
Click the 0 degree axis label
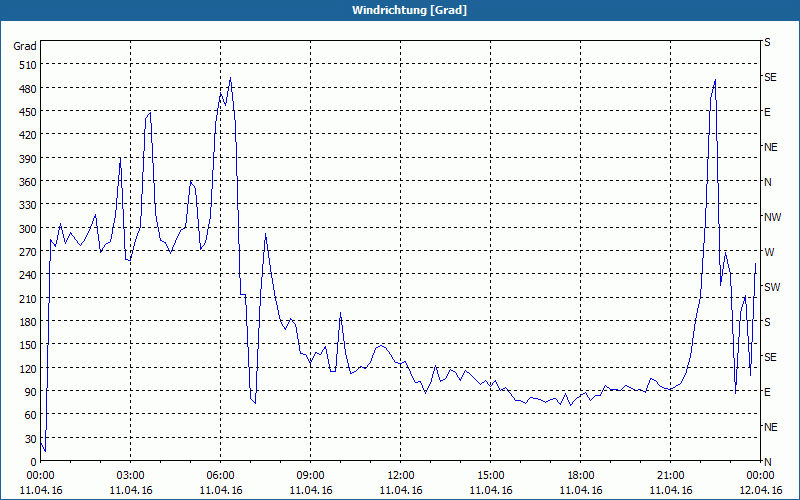click(x=34, y=462)
